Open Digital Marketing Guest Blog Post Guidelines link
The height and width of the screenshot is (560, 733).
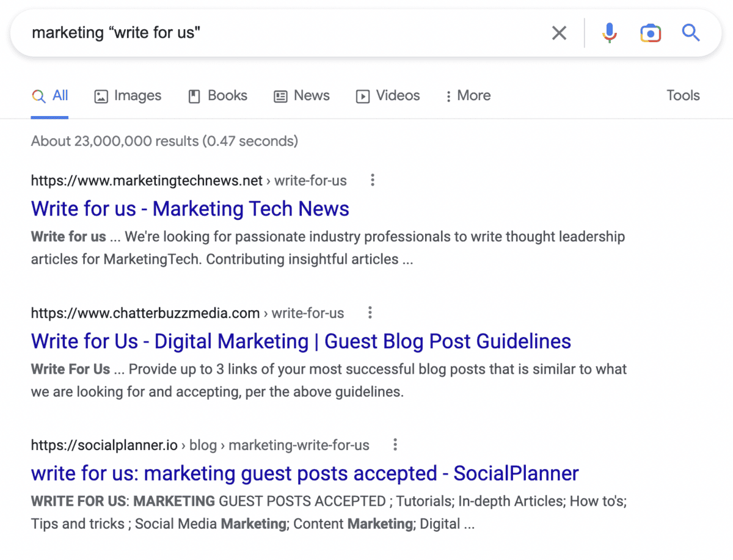tap(301, 341)
